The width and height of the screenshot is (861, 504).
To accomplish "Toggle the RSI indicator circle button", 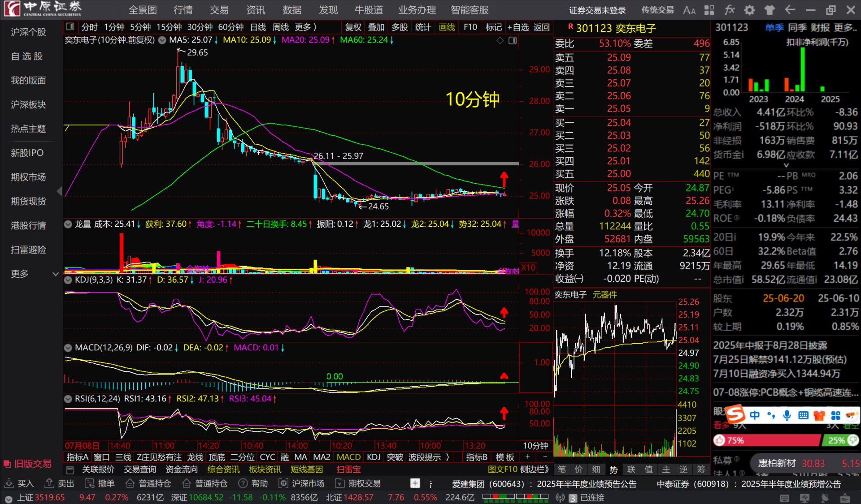I will point(68,399).
